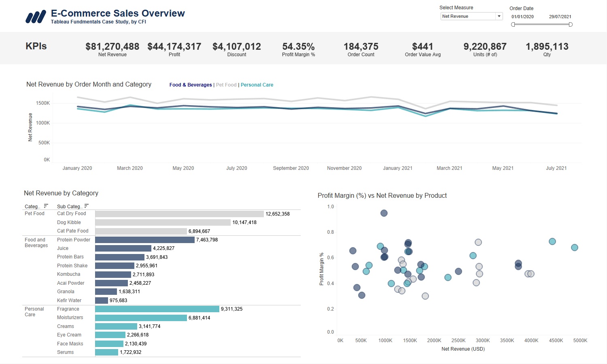Select Personal Care in chart legend

pos(257,85)
